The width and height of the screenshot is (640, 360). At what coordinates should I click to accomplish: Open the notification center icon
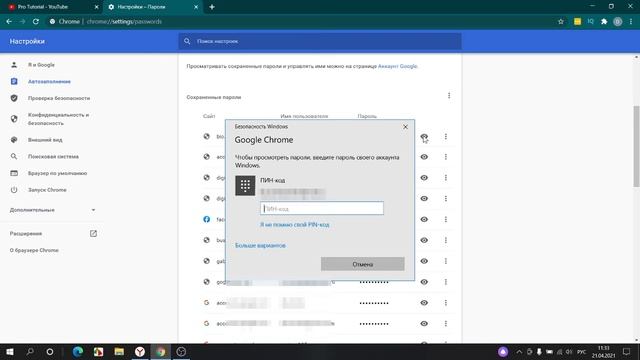(627, 351)
